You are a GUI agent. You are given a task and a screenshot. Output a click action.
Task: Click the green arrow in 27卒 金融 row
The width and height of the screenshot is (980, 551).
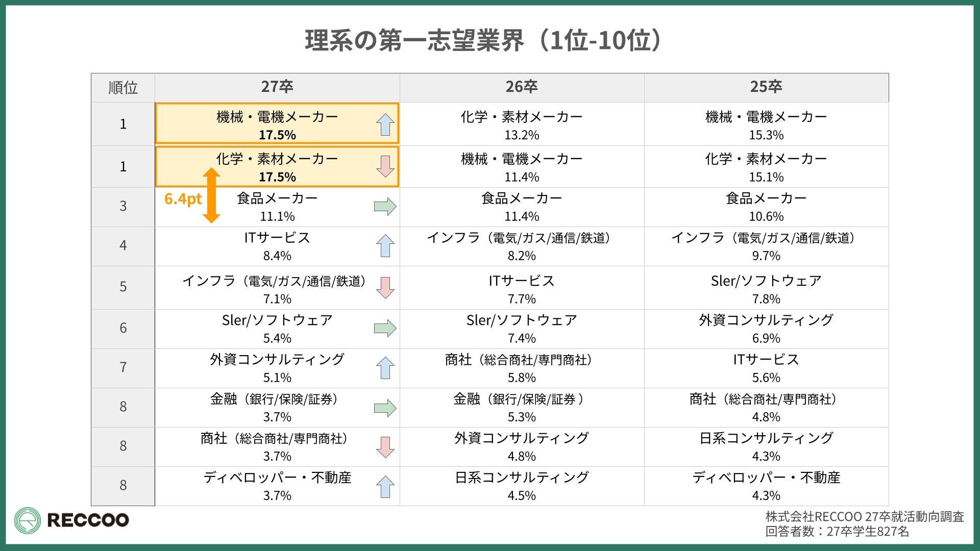pos(385,408)
